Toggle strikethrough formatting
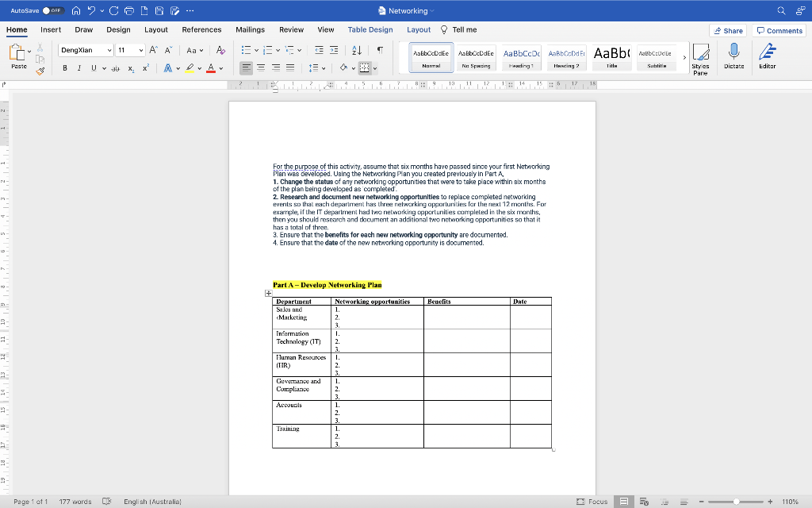The width and height of the screenshot is (812, 508). click(116, 68)
